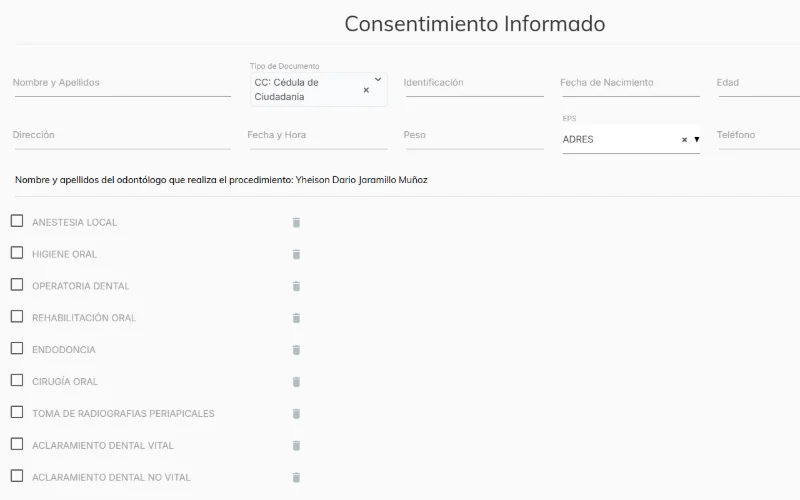Enable the ACLARAMIENTO DENTAL NO VITAL checkbox
Screen dimensions: 800x500
(17, 476)
